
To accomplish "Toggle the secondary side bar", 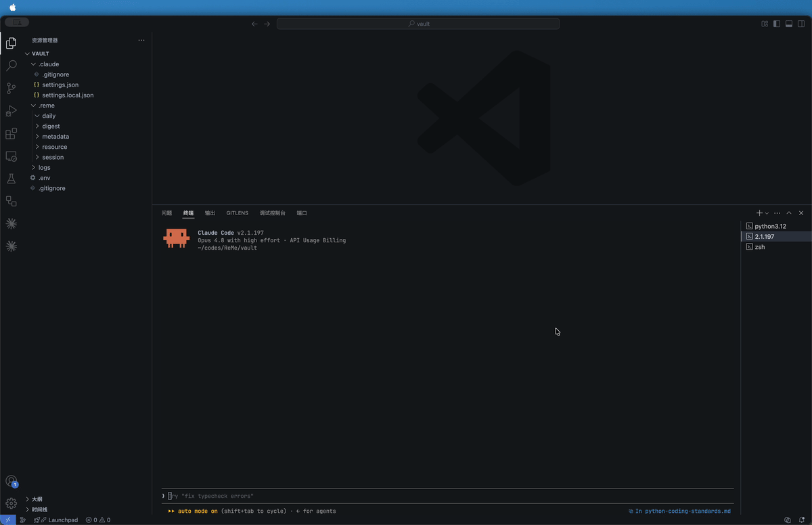I will 801,24.
